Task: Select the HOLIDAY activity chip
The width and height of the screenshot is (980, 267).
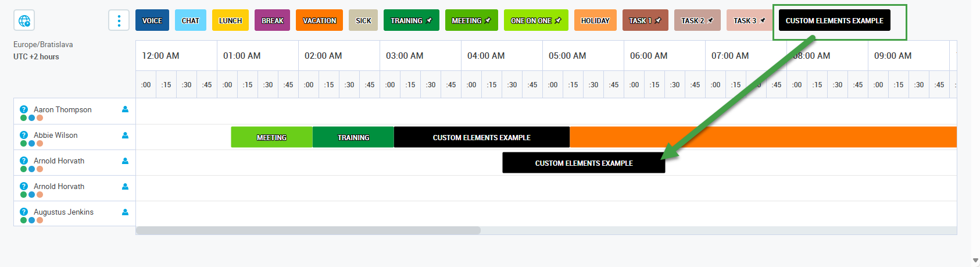Action: coord(595,20)
